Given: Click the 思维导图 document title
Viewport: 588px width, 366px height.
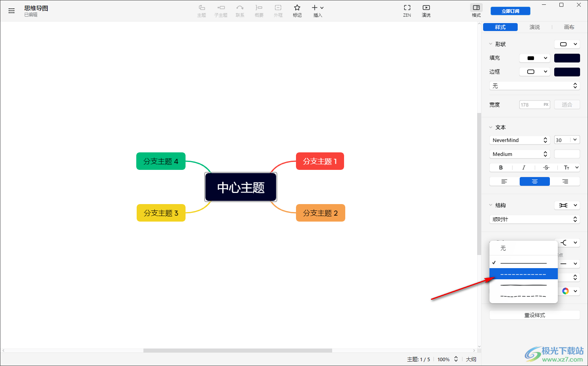Looking at the screenshot, I should [36, 8].
